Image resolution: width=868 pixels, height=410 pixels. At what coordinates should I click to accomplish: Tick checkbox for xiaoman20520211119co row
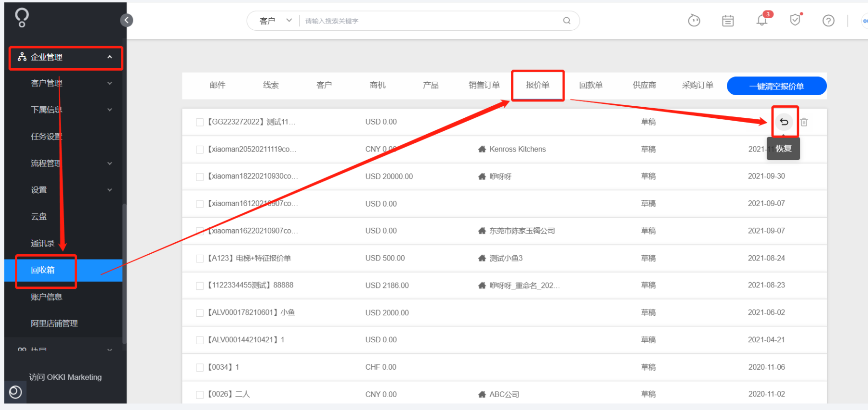[x=200, y=149]
